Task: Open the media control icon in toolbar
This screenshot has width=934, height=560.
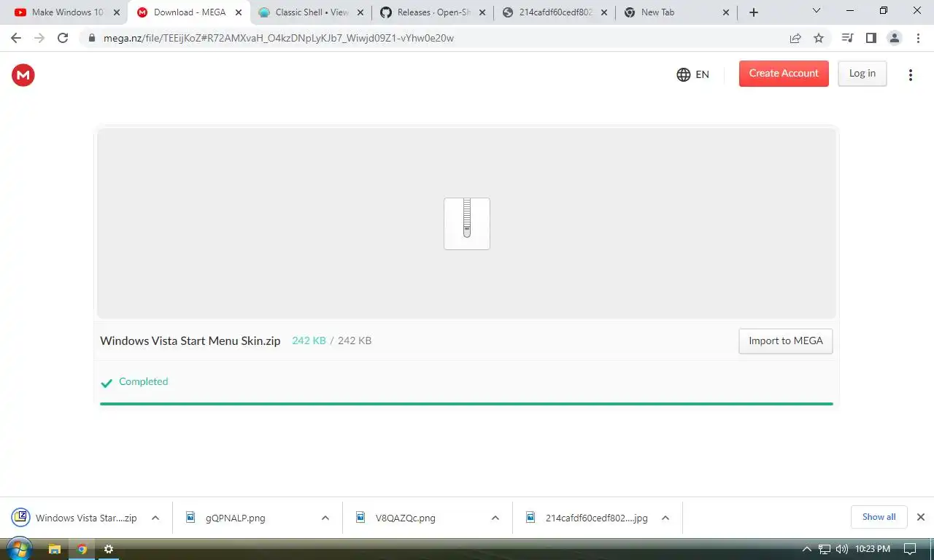Action: 847,38
